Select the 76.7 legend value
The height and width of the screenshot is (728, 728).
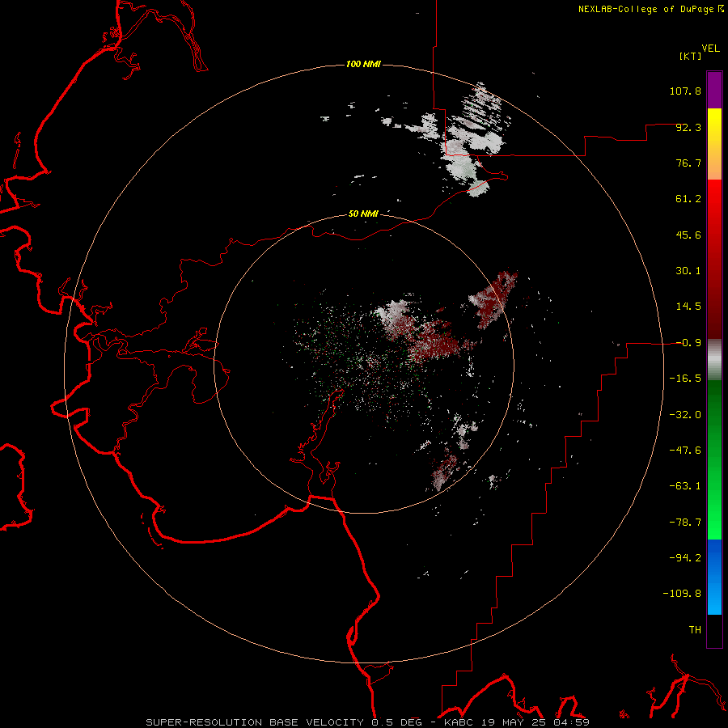(688, 163)
